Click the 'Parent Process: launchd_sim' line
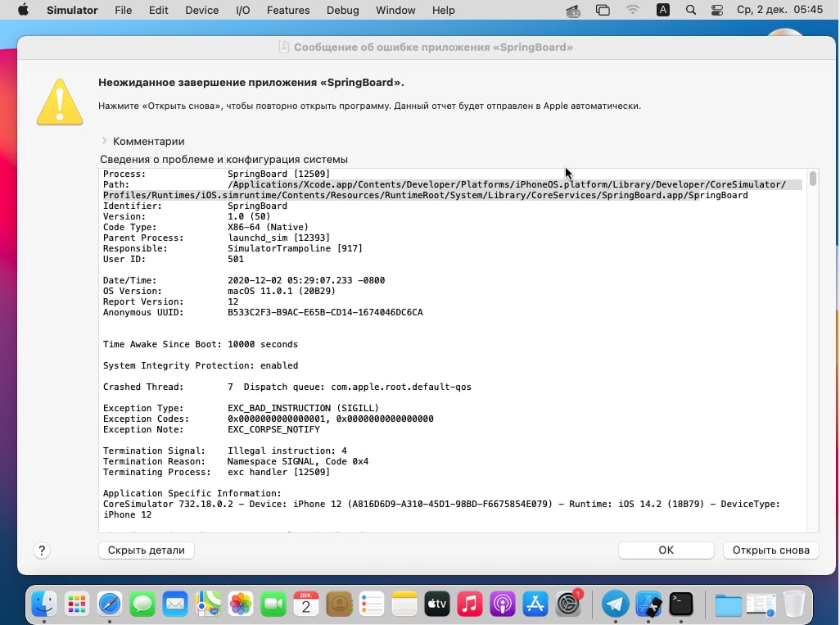The image size is (840, 625). click(x=216, y=238)
